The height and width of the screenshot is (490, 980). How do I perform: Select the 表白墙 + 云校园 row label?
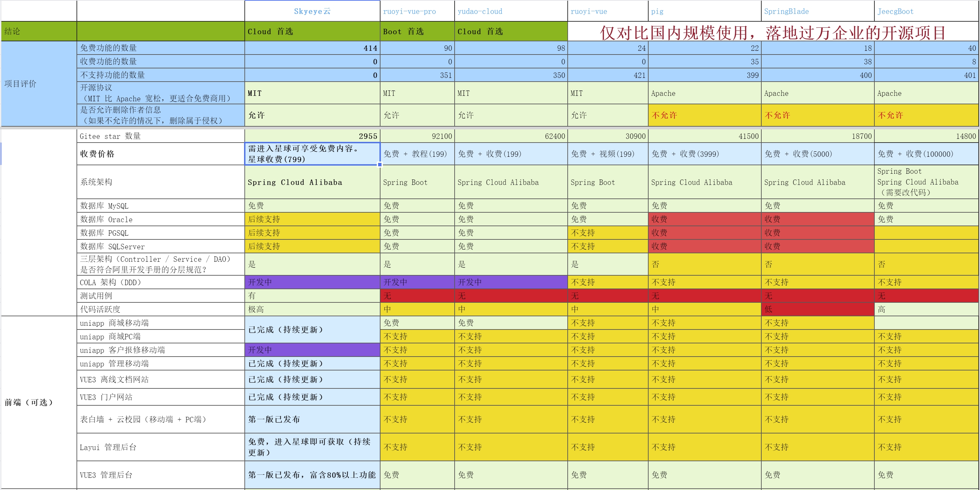pos(160,419)
